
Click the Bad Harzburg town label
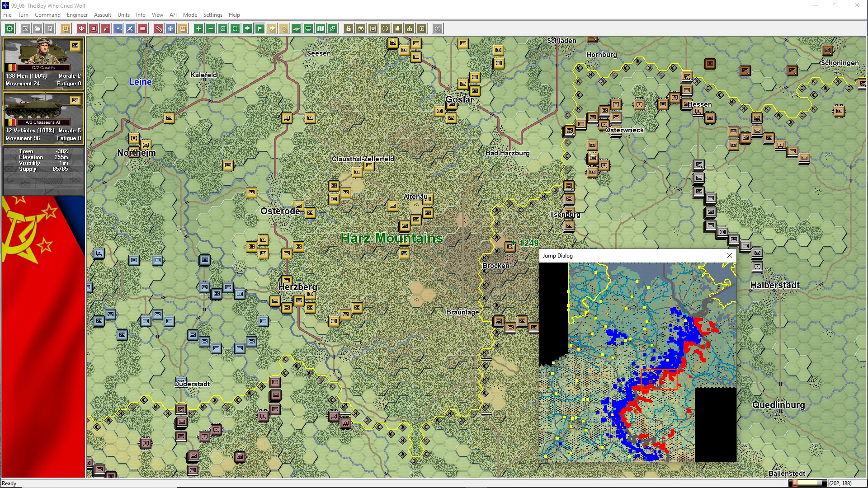pyautogui.click(x=508, y=153)
